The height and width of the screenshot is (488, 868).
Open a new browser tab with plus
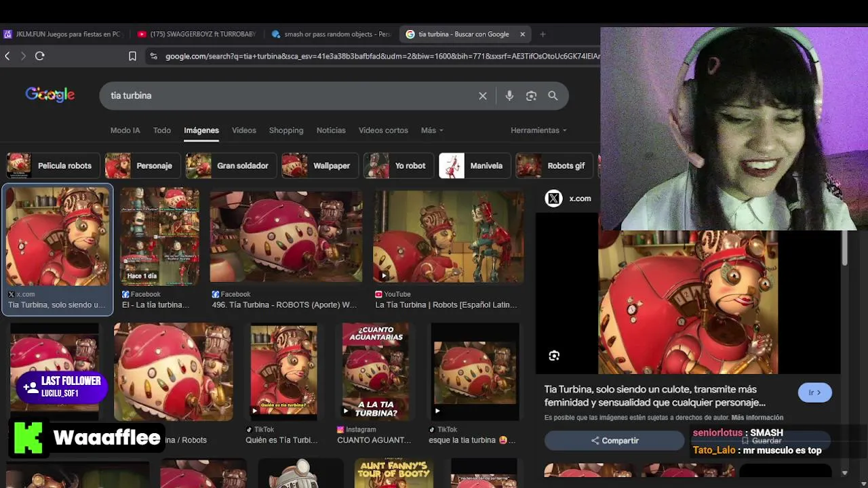tap(542, 34)
